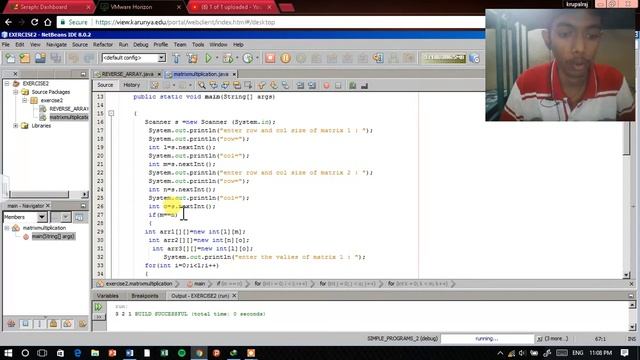Collapse matrixmultiplication node in Navigator
640x360 pixels.
[x=7, y=228]
